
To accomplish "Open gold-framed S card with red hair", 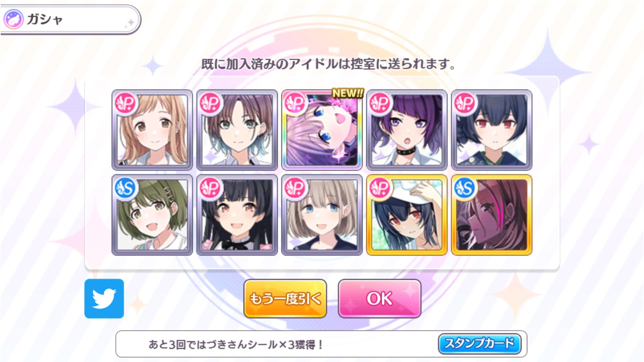I will pos(492,215).
